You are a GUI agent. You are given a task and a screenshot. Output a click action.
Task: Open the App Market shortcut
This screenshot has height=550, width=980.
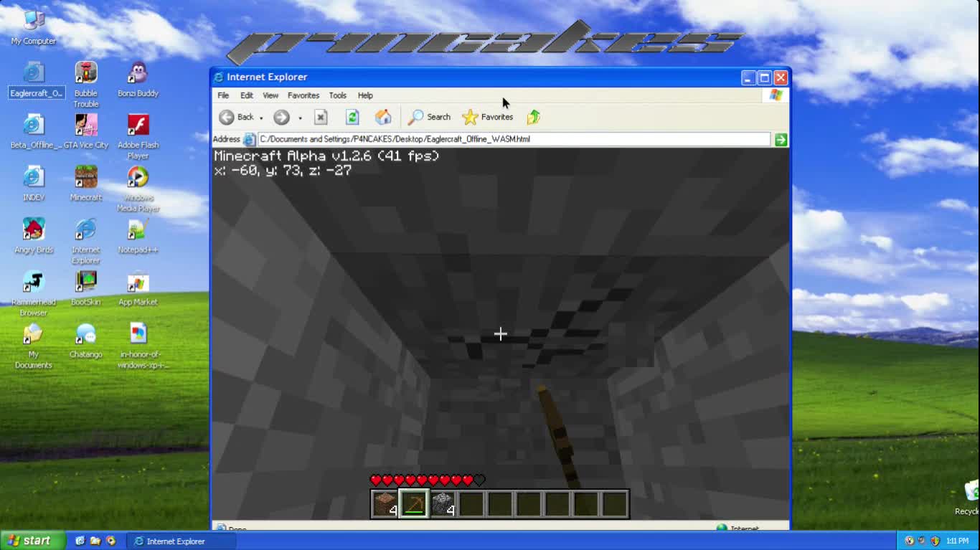(138, 288)
